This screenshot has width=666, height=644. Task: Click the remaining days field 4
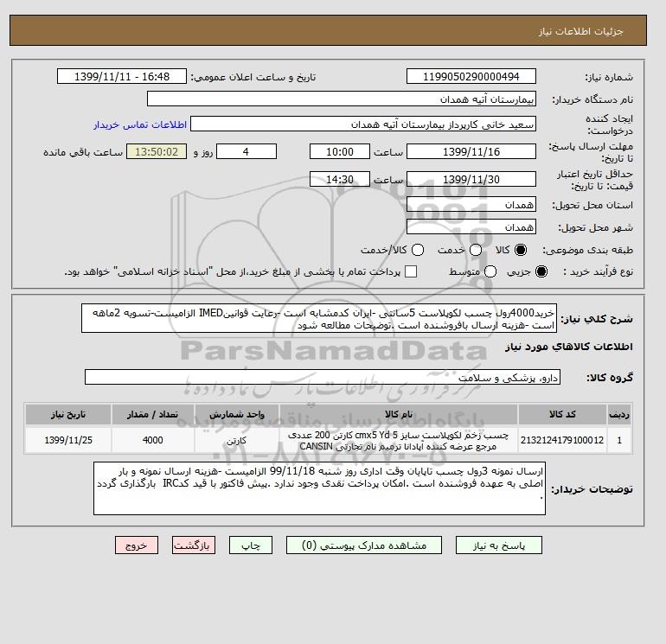click(247, 151)
